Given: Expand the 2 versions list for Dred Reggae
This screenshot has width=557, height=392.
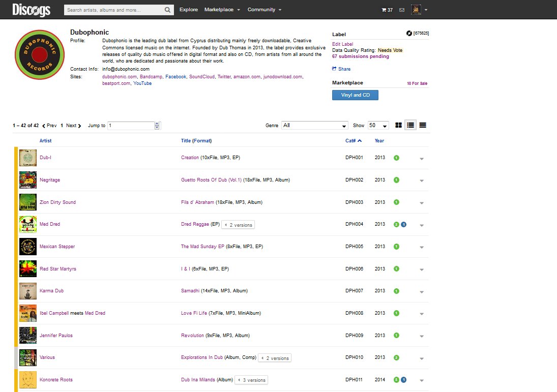Looking at the screenshot, I should pos(238,225).
